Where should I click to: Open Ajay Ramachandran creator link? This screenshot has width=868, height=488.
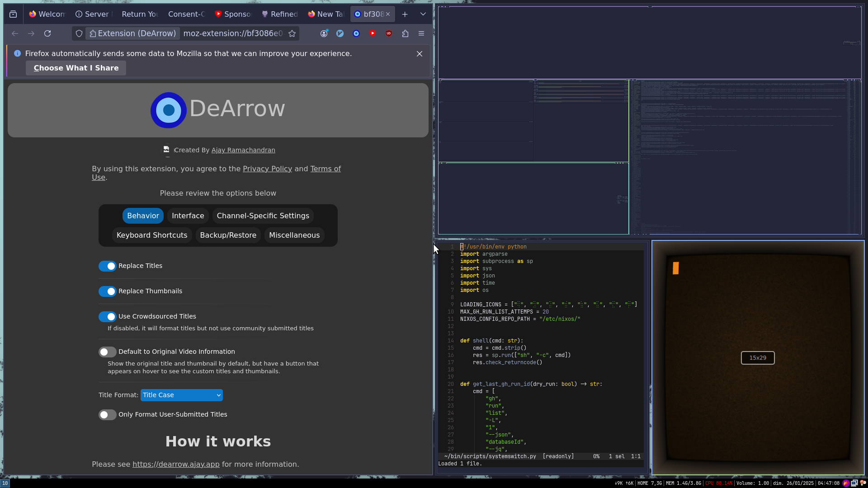pyautogui.click(x=243, y=150)
